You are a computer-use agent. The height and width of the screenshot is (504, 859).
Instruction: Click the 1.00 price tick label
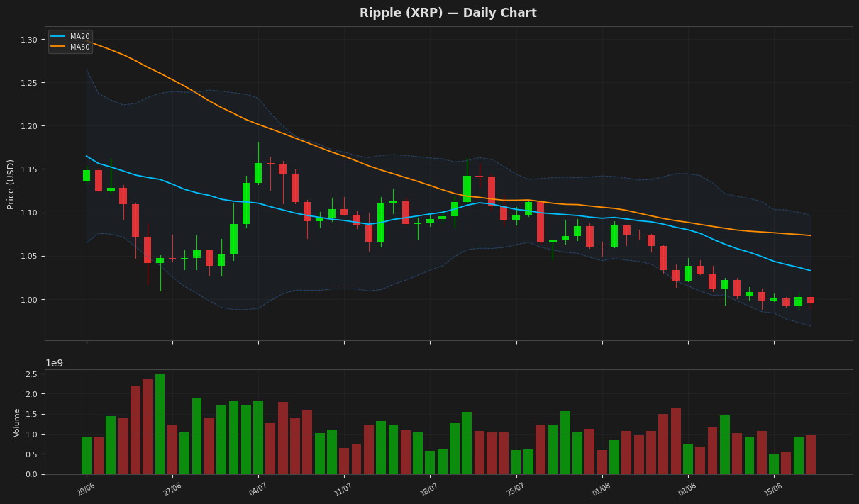pos(28,299)
